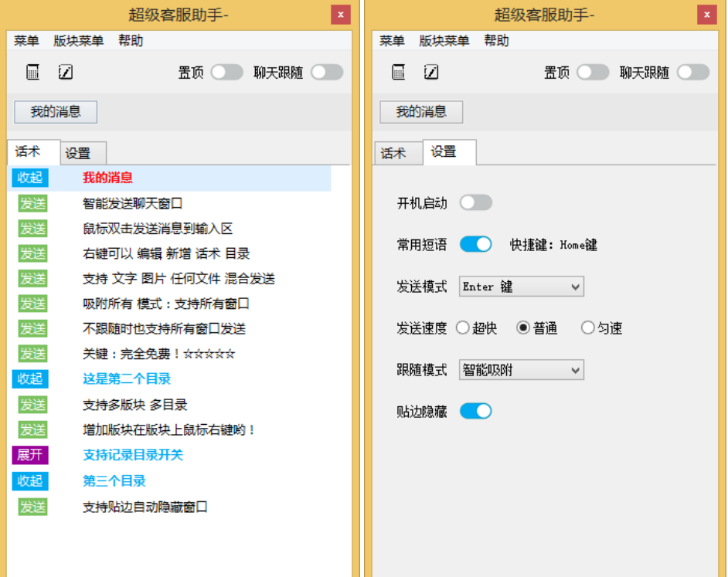This screenshot has width=728, height=577.
Task: Disable the 贴边隐藏 switch
Action: tap(475, 411)
